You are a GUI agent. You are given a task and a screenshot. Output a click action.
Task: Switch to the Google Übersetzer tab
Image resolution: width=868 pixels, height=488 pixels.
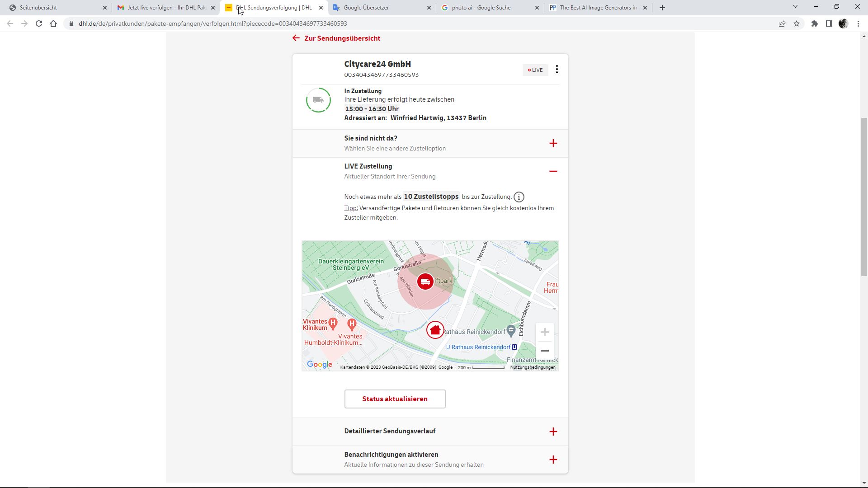382,8
